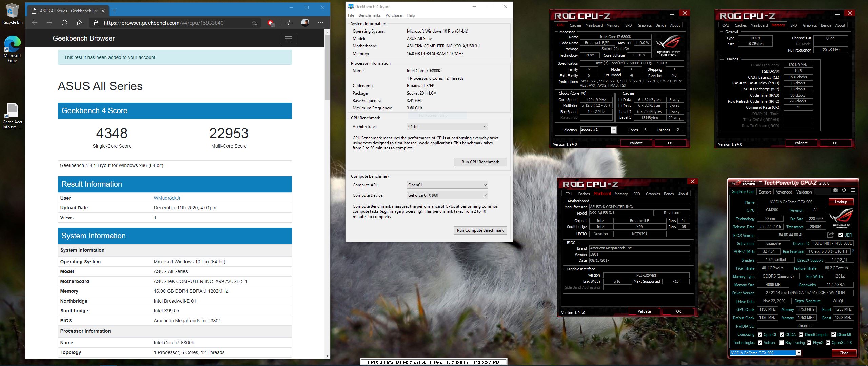Viewport: 868px width, 366px height.
Task: Click the CPU MEM clock status bar
Action: point(434,362)
